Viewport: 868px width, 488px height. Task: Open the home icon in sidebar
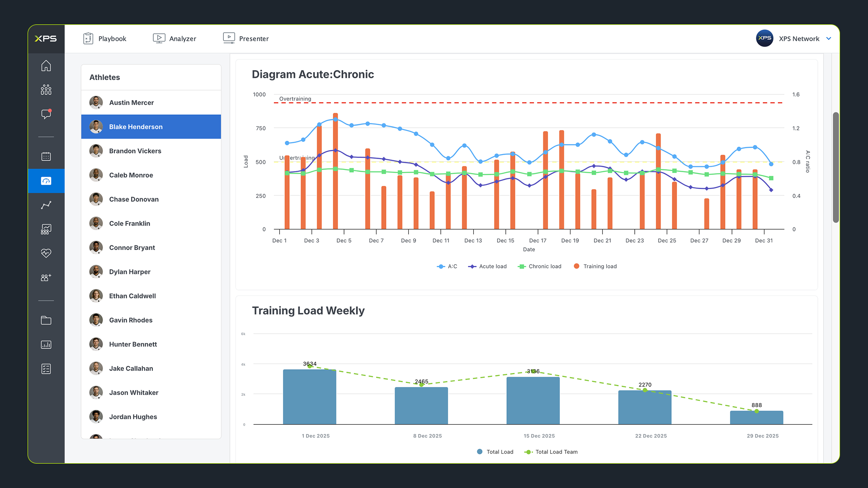coord(46,66)
